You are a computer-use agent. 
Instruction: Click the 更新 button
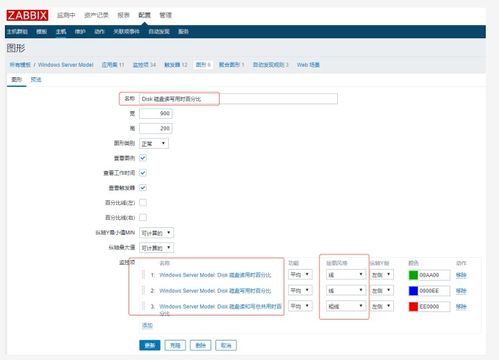pyautogui.click(x=150, y=345)
